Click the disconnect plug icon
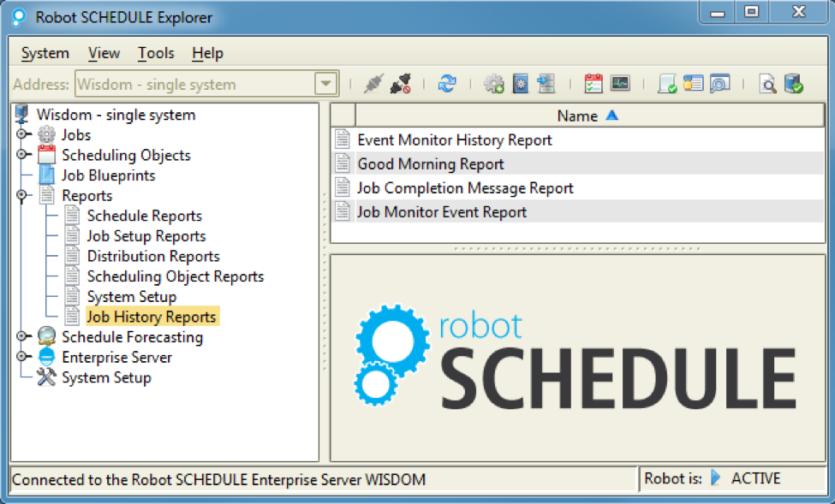 click(x=401, y=84)
